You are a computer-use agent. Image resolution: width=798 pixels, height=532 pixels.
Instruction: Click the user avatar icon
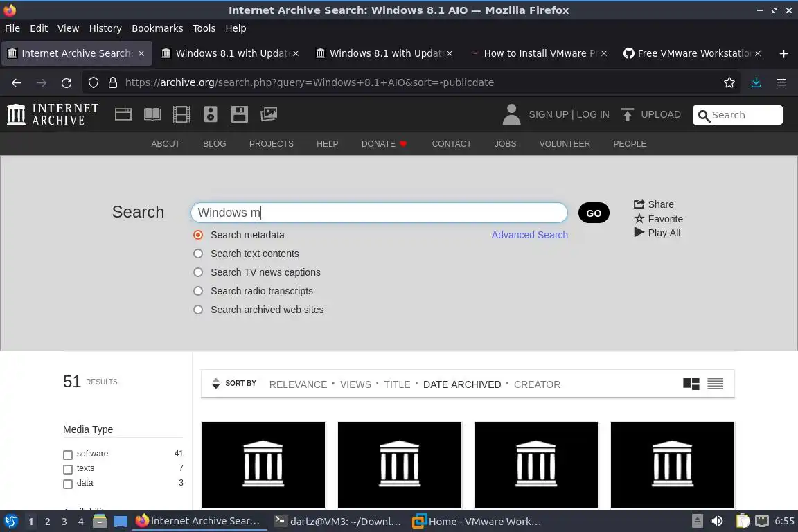(511, 114)
